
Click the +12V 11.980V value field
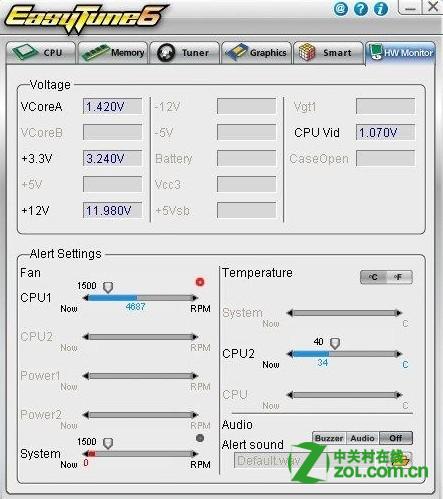(113, 210)
